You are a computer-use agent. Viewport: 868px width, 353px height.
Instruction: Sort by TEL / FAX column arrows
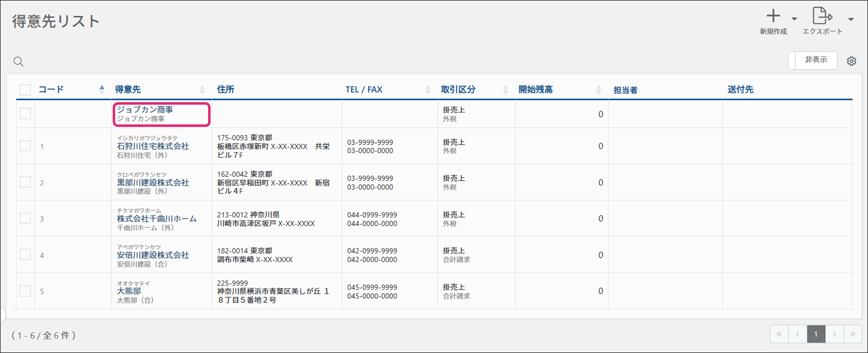tap(428, 89)
